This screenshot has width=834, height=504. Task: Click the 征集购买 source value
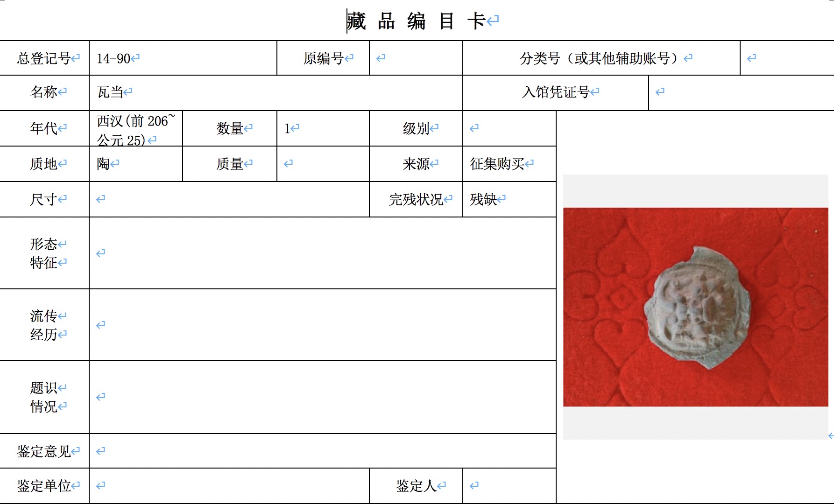[x=497, y=164]
